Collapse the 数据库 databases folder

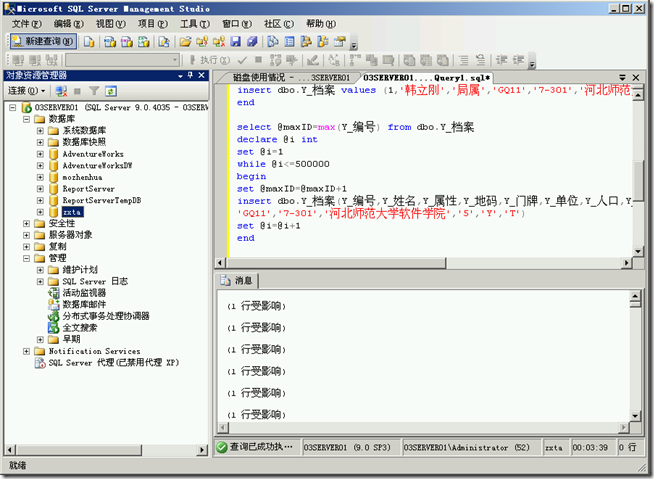(26, 119)
